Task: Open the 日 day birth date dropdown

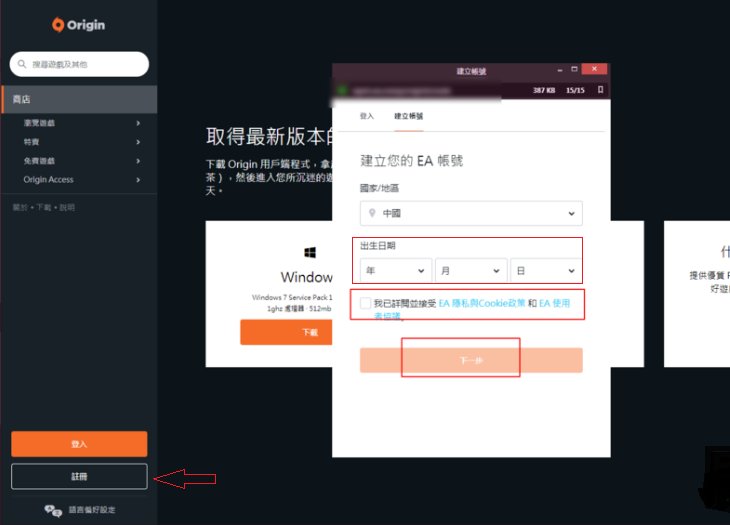Action: 546,270
